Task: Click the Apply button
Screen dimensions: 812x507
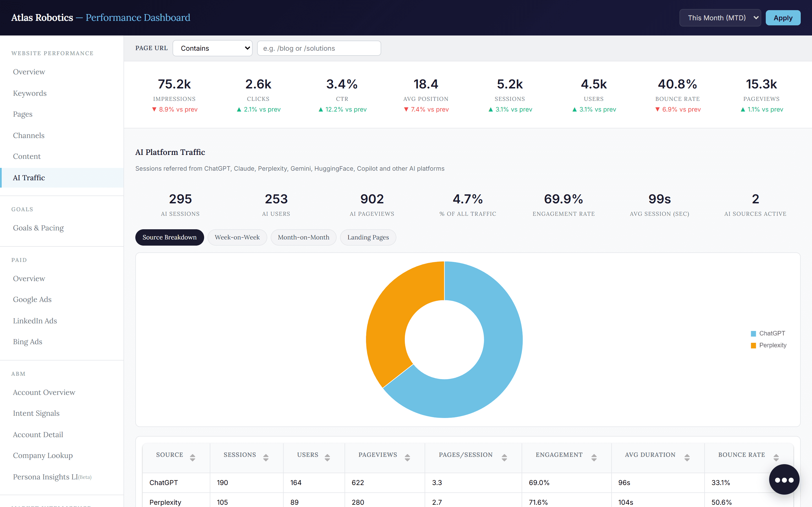Action: coord(783,18)
